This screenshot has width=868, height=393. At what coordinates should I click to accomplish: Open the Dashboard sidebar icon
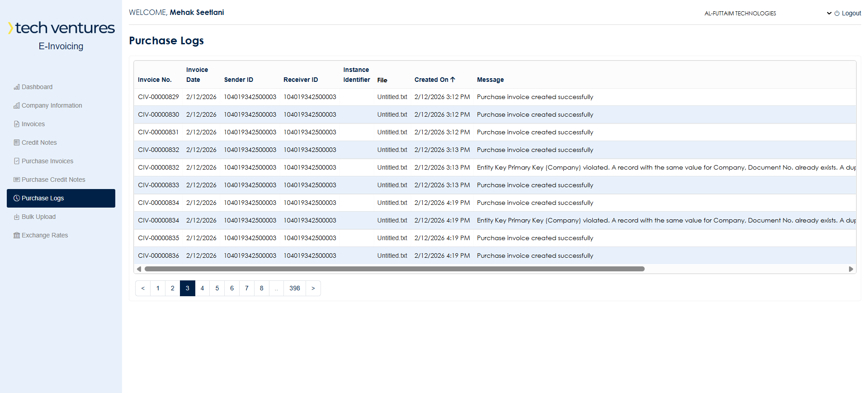click(x=17, y=87)
